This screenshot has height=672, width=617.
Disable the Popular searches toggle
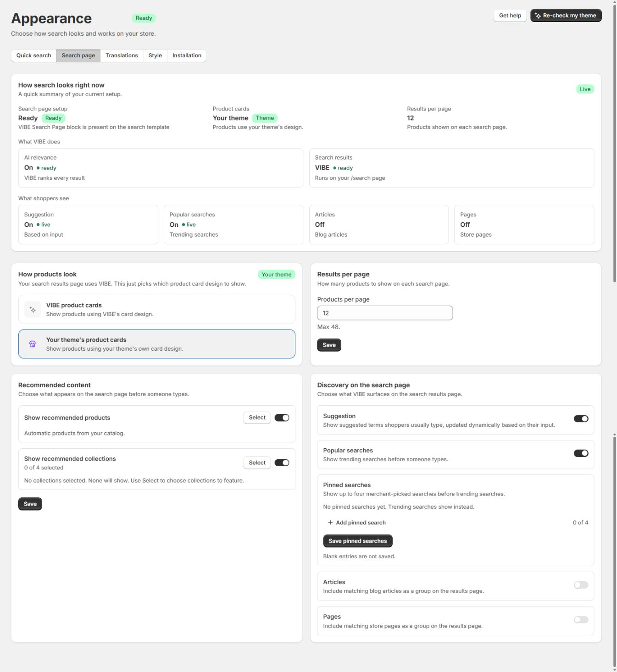coord(581,453)
